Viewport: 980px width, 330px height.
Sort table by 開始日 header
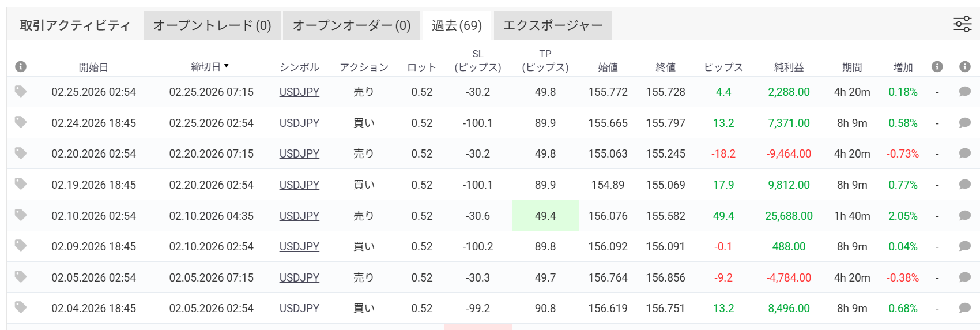[93, 67]
